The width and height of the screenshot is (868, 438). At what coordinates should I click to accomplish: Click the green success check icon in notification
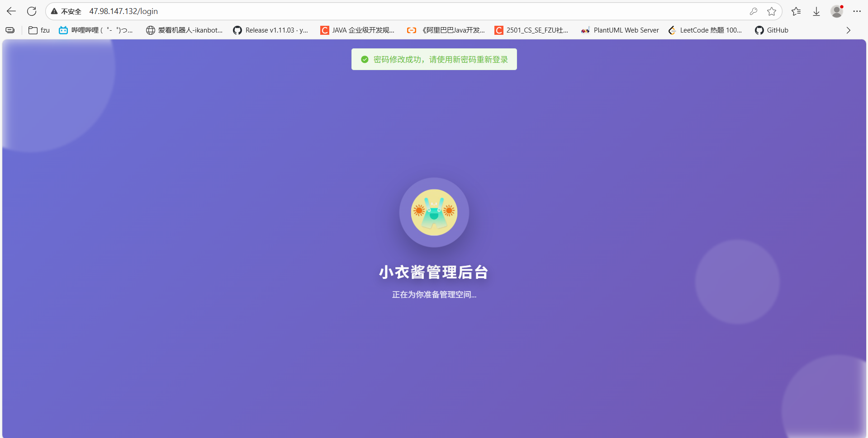click(x=365, y=59)
